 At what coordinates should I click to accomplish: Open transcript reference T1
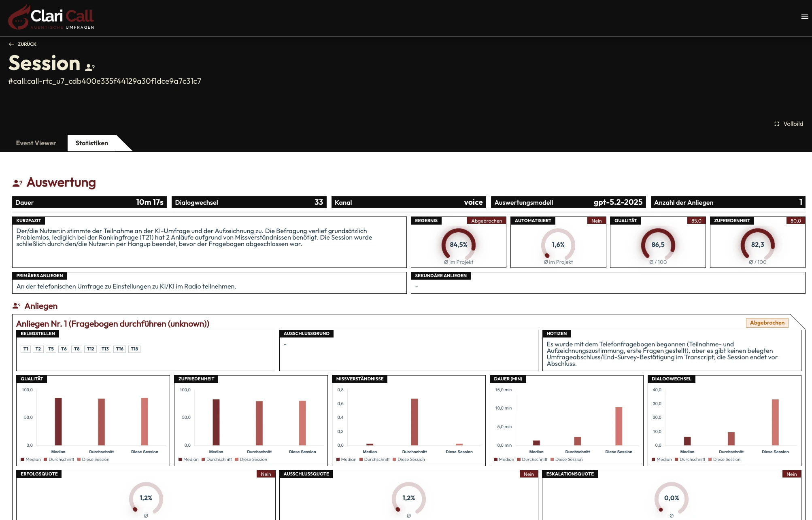26,349
